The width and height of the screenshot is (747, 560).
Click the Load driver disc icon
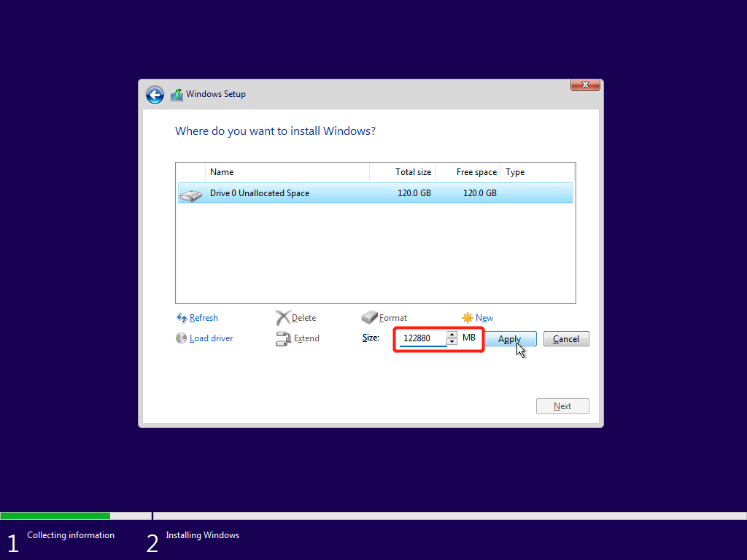coord(181,338)
